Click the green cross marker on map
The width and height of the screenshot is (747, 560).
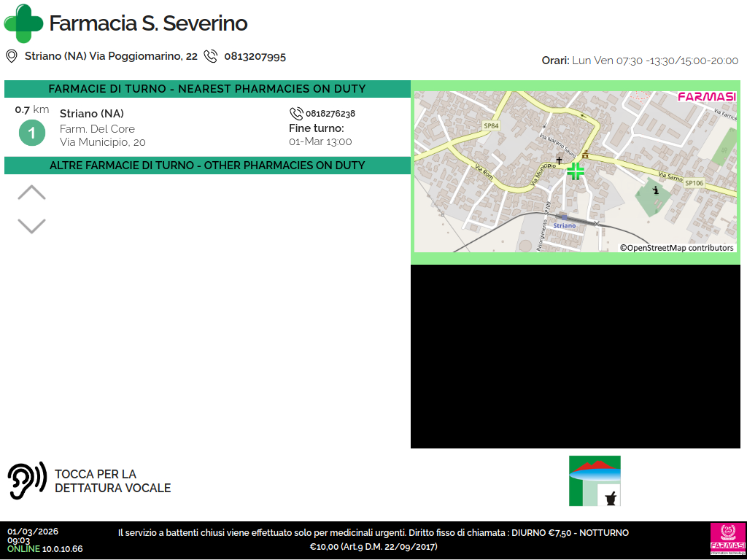point(576,171)
